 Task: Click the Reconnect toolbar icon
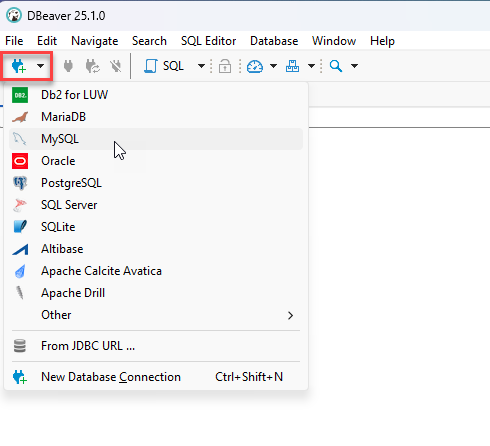click(92, 66)
